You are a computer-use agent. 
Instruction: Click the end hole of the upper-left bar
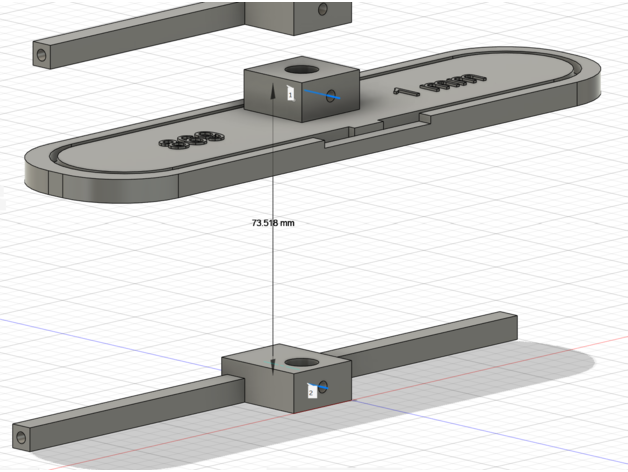pyautogui.click(x=42, y=55)
